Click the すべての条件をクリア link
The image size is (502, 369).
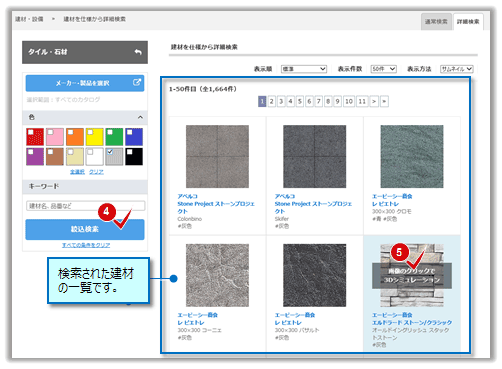[86, 245]
